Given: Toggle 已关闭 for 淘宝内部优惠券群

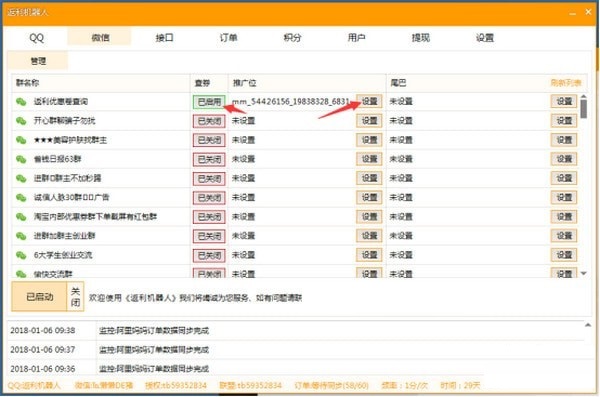Looking at the screenshot, I should click(x=209, y=217).
